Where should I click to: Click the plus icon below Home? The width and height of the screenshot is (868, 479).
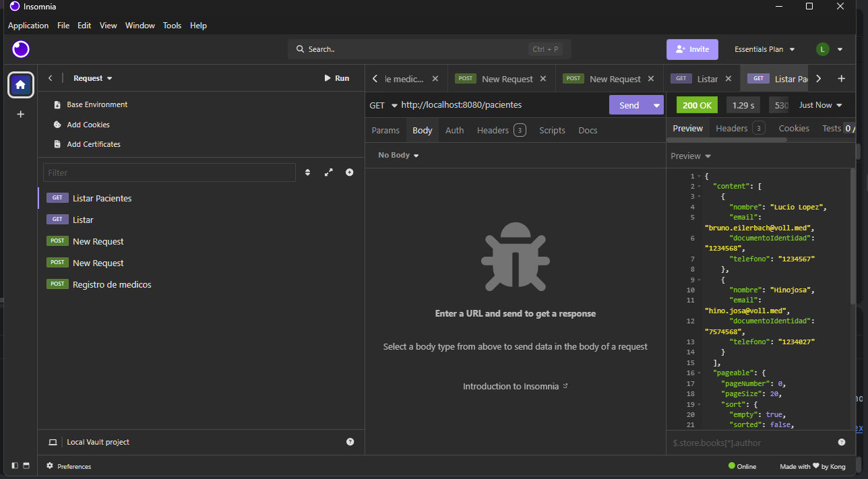[x=20, y=115]
